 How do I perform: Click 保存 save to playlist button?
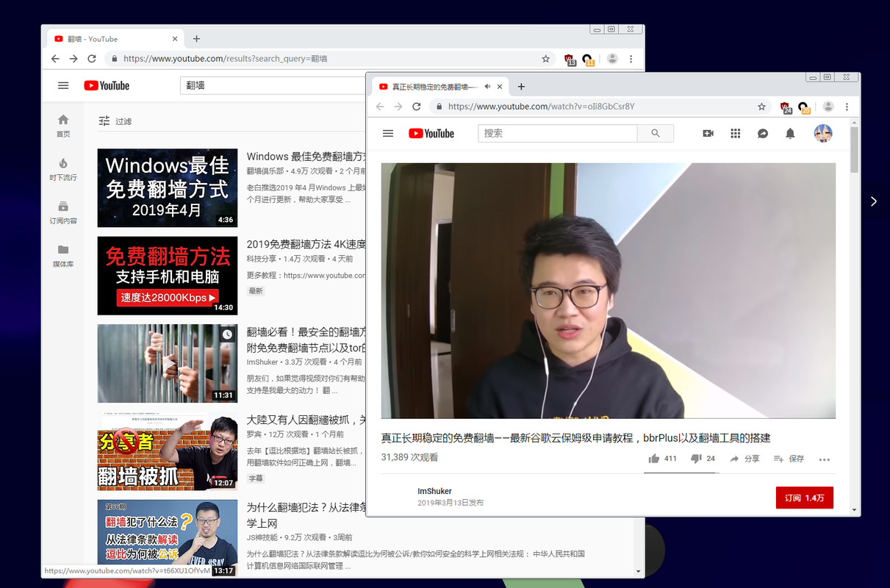pos(789,459)
